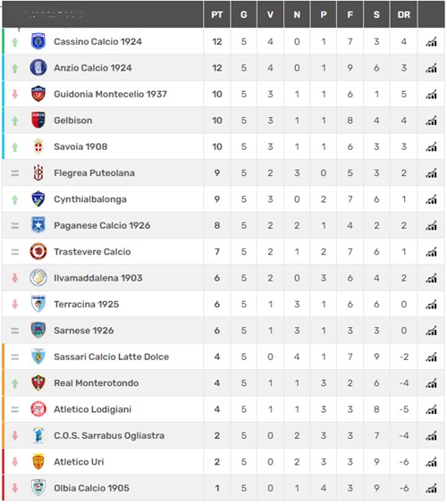The height and width of the screenshot is (504, 447).
Task: Click the Guidonia Montecelio 1937 club logo
Action: (38, 94)
